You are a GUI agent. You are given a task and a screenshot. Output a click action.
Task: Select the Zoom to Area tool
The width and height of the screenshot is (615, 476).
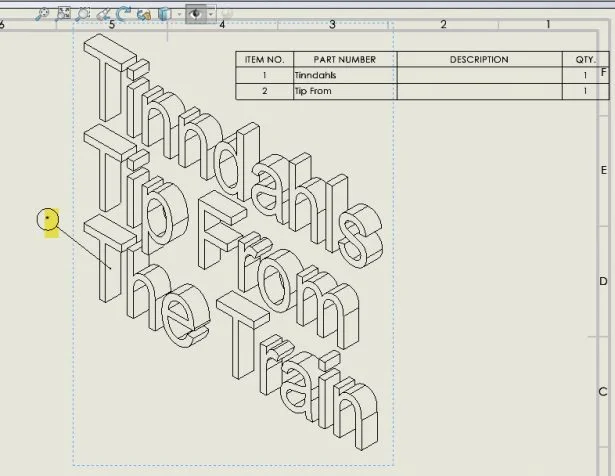click(x=63, y=14)
